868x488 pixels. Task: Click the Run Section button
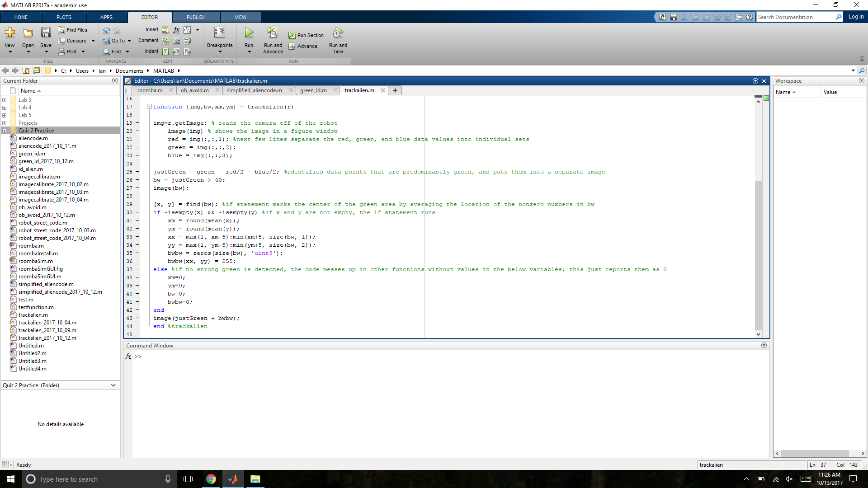coord(310,35)
